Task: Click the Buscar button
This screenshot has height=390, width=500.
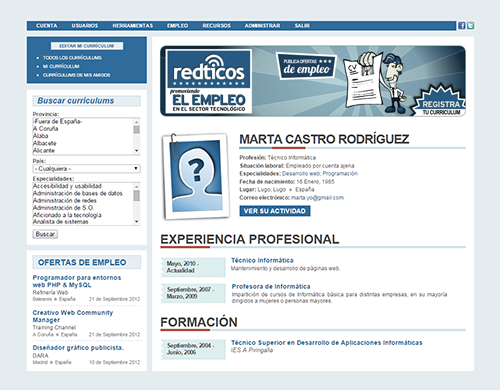Action: click(45, 234)
